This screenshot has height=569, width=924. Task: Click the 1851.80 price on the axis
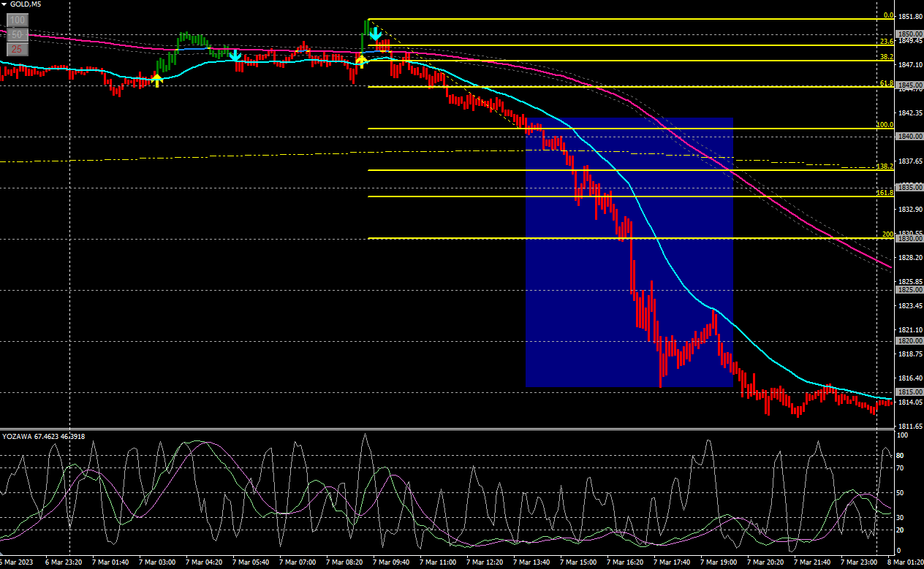coord(909,16)
